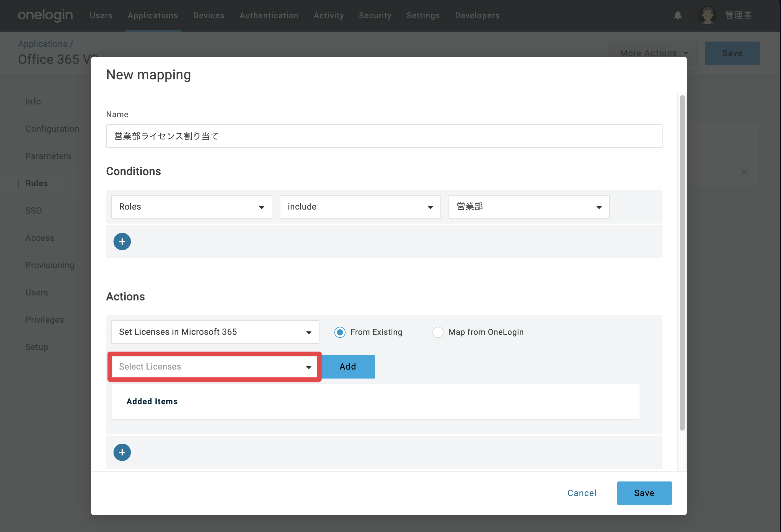The width and height of the screenshot is (781, 532).
Task: Select the From Existing radio option
Action: pyautogui.click(x=340, y=332)
